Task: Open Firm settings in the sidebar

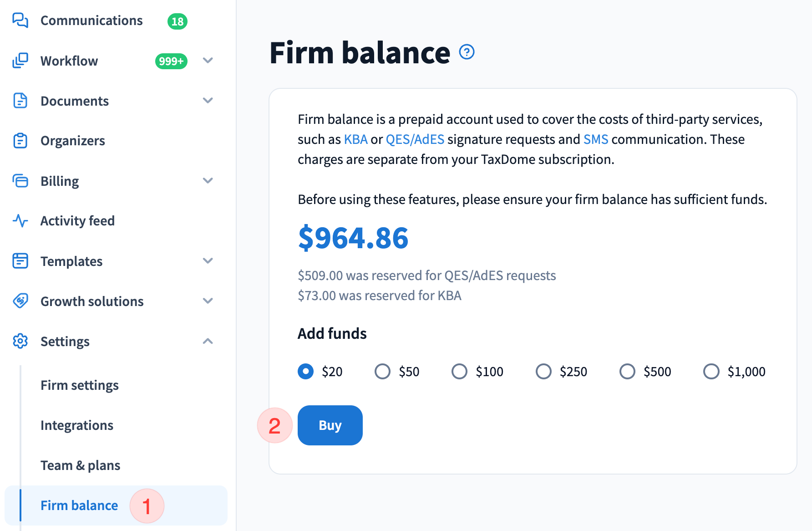Action: click(79, 385)
